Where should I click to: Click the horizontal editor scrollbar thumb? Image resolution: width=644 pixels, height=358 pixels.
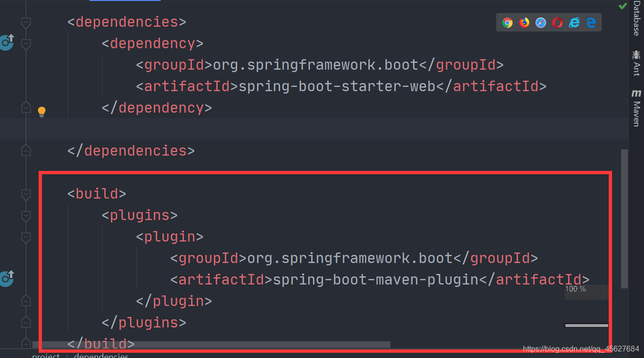tap(211, 344)
